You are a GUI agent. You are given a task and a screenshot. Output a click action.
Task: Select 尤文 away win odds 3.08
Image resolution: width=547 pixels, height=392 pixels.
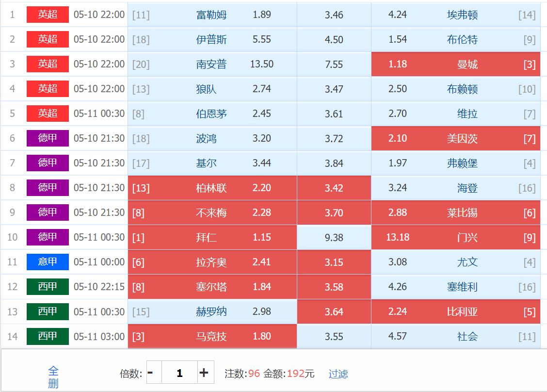pyautogui.click(x=456, y=262)
